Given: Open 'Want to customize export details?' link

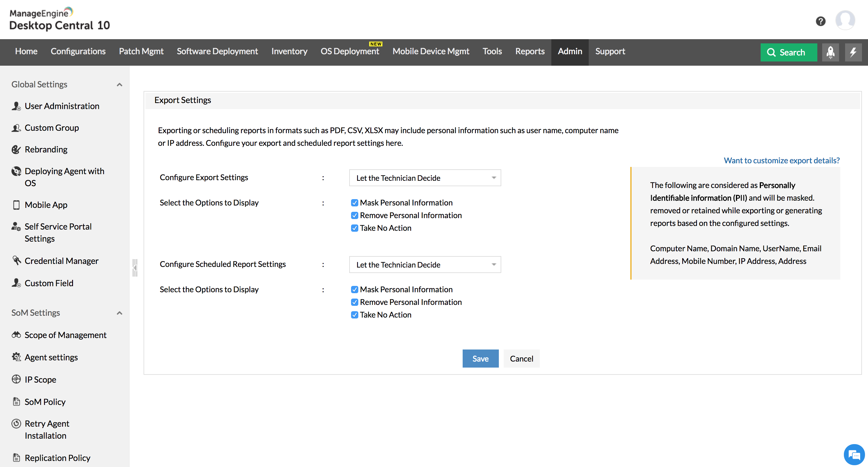Looking at the screenshot, I should click(x=781, y=160).
